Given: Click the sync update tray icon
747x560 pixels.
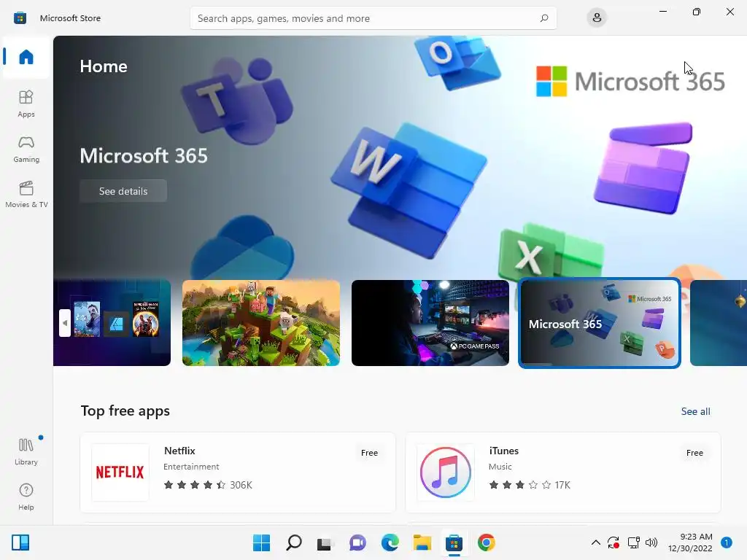Looking at the screenshot, I should pyautogui.click(x=614, y=542).
